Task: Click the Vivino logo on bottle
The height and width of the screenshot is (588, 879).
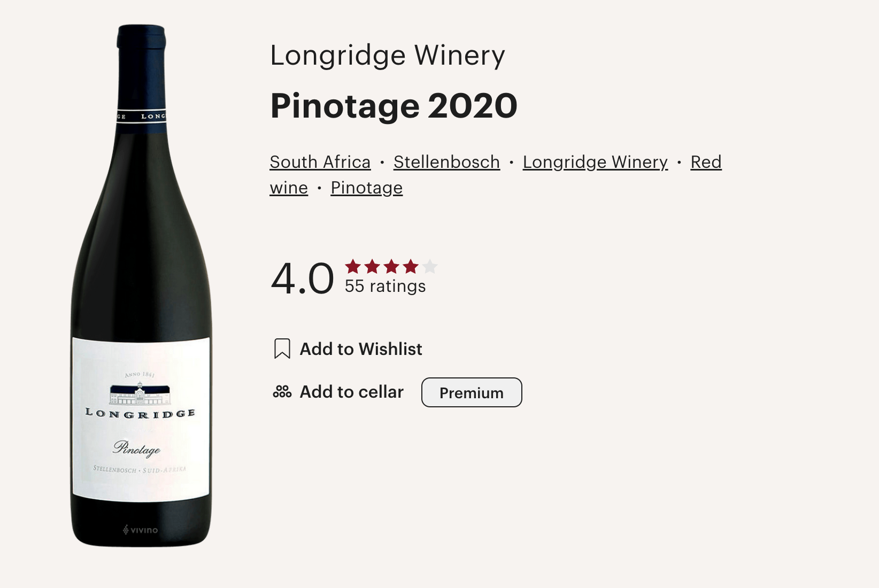Action: click(x=141, y=530)
